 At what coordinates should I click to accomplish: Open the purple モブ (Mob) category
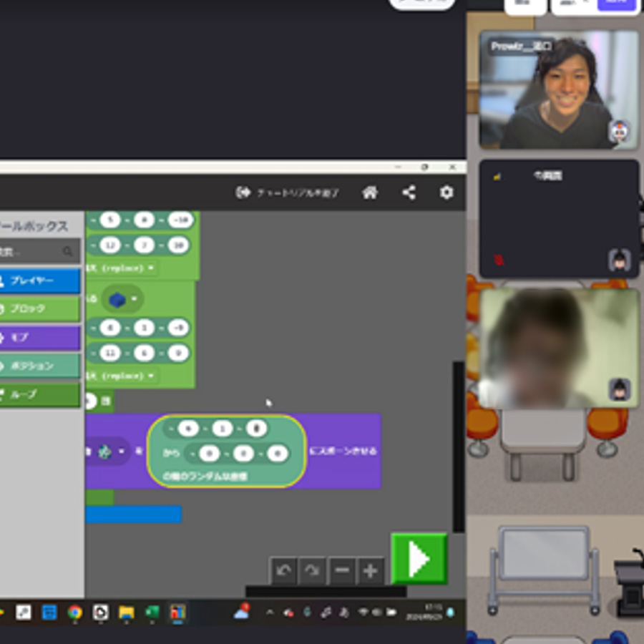(x=39, y=337)
